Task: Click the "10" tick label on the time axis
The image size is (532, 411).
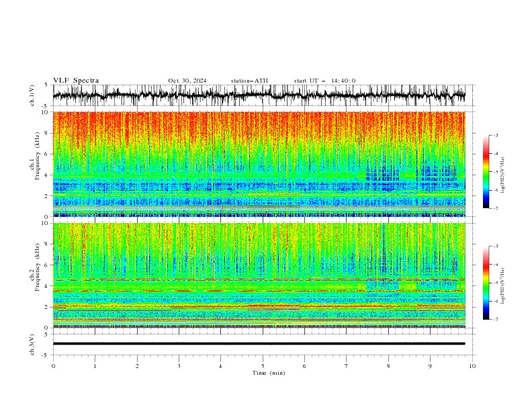Action: pos(472,366)
